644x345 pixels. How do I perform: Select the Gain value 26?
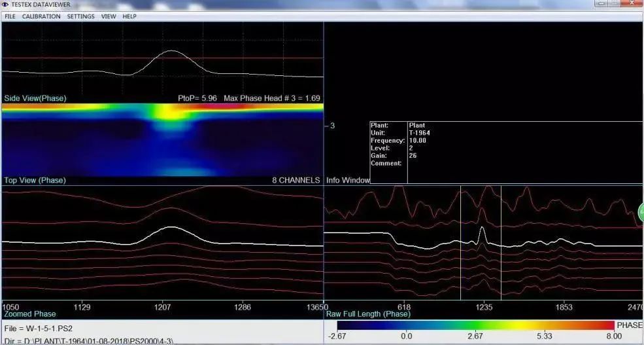tap(413, 155)
